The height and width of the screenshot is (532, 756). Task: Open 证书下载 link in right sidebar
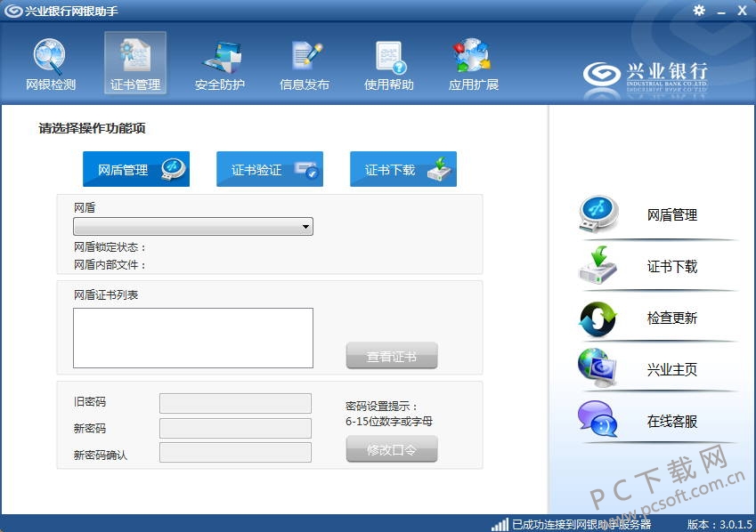click(672, 267)
